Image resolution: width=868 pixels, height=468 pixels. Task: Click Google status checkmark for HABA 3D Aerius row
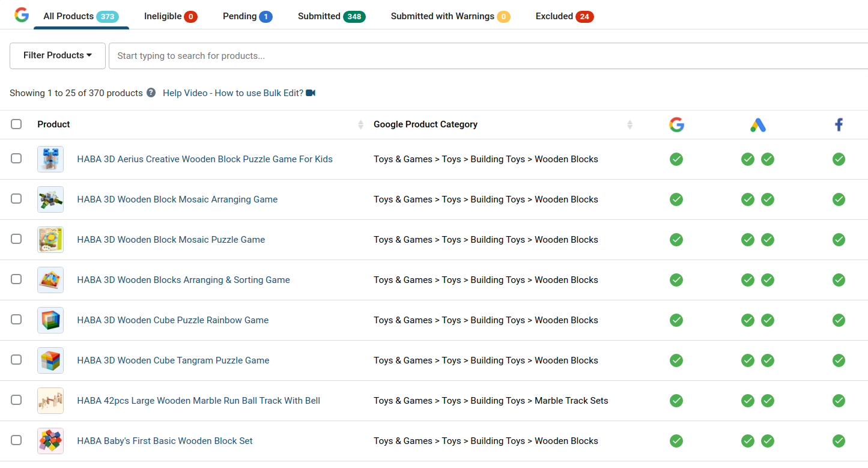pos(676,159)
